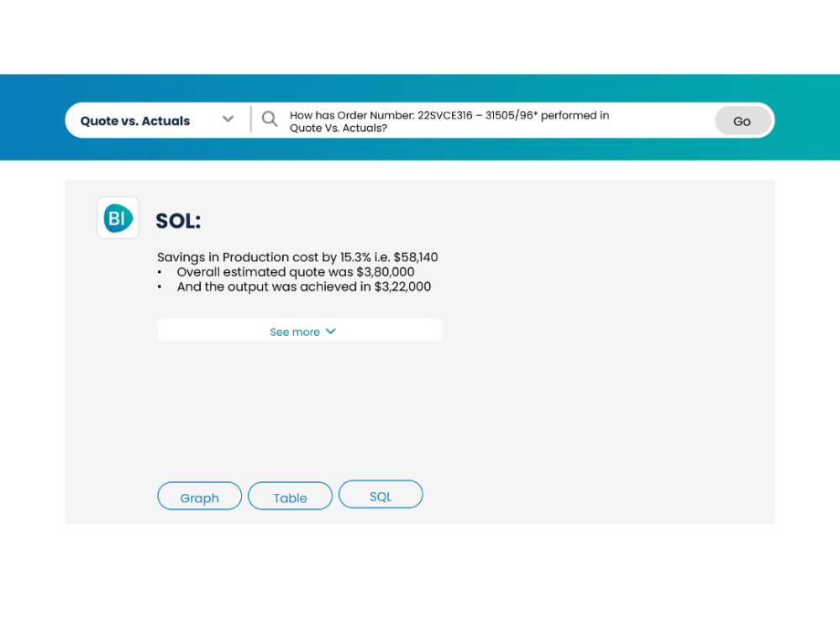Click the Go button

click(743, 121)
